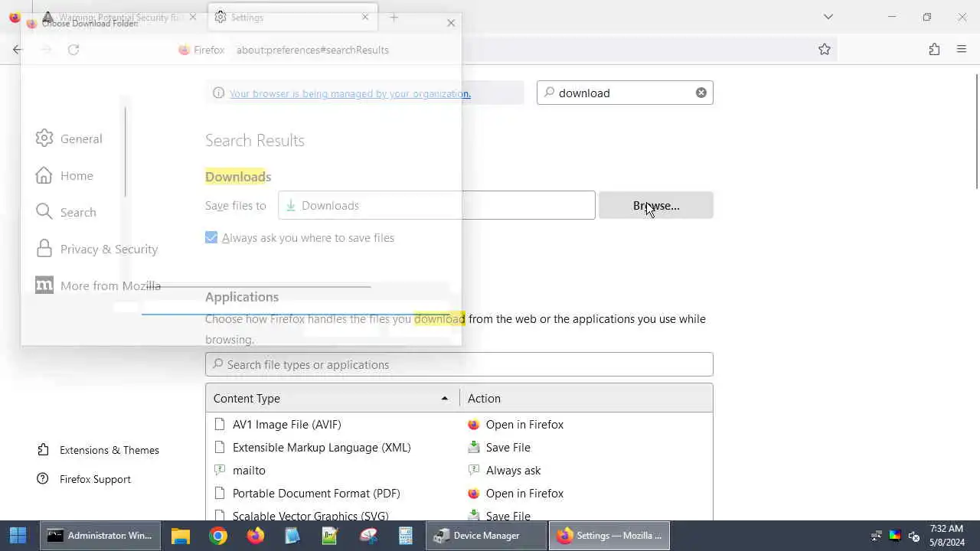Open Firefox Support link

click(x=84, y=479)
